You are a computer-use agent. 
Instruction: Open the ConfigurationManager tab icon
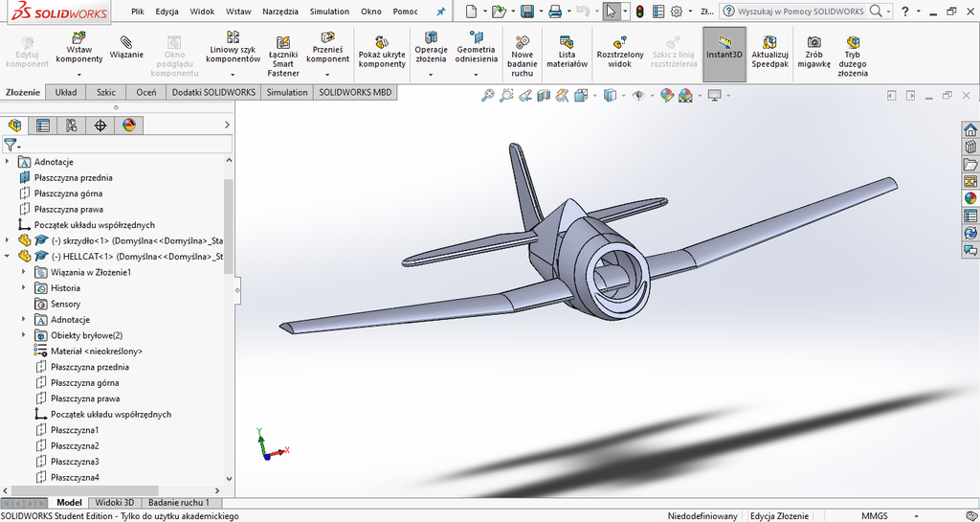tap(72, 125)
